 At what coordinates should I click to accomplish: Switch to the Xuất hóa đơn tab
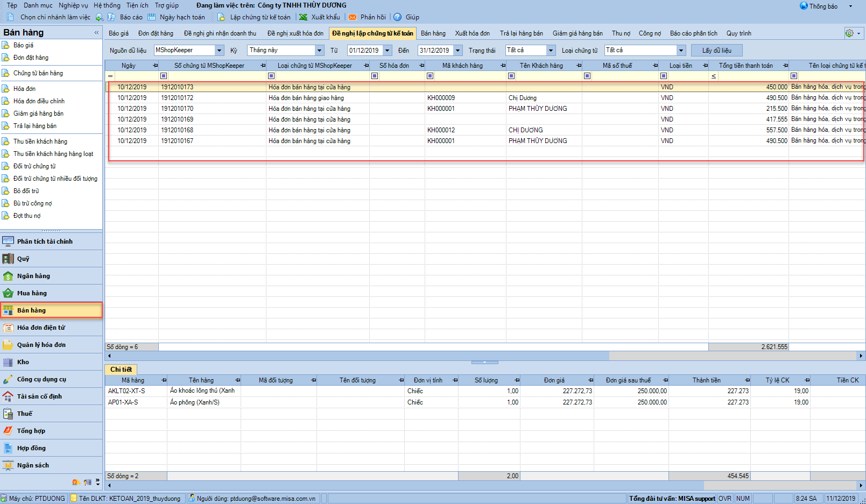click(472, 33)
